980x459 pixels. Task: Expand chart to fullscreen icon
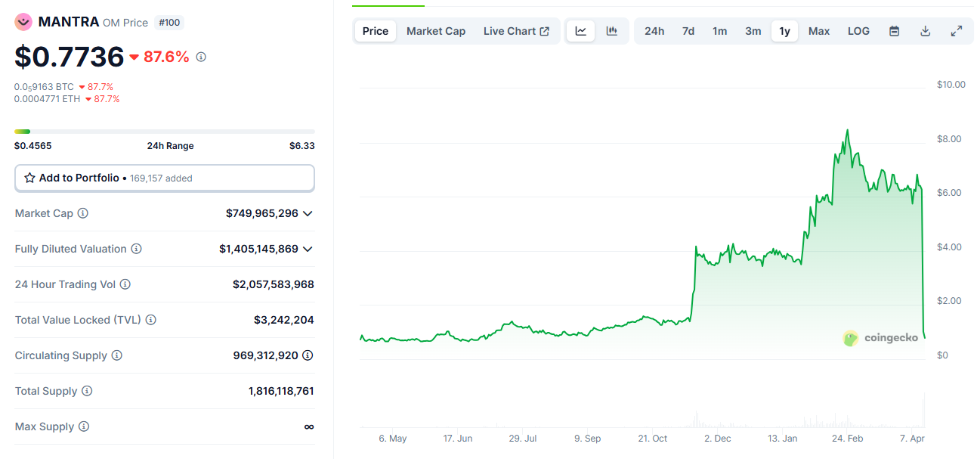click(957, 31)
